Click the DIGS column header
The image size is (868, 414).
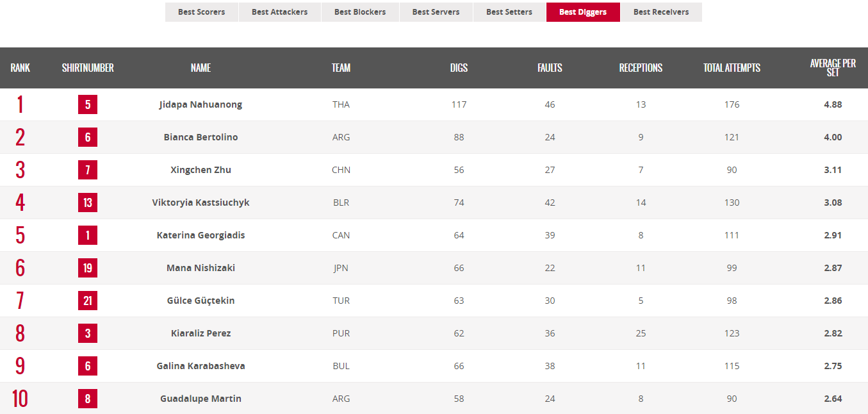coord(459,68)
